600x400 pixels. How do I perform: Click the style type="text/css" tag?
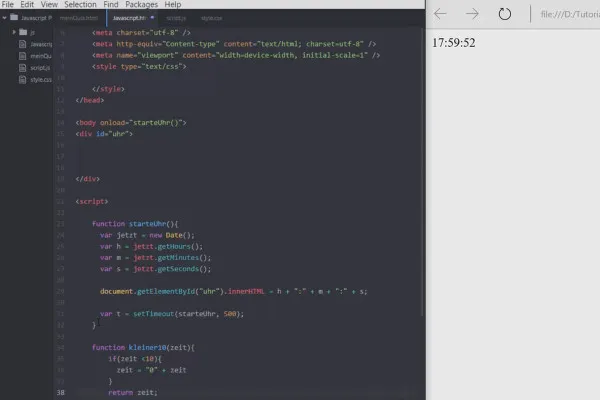click(x=139, y=67)
